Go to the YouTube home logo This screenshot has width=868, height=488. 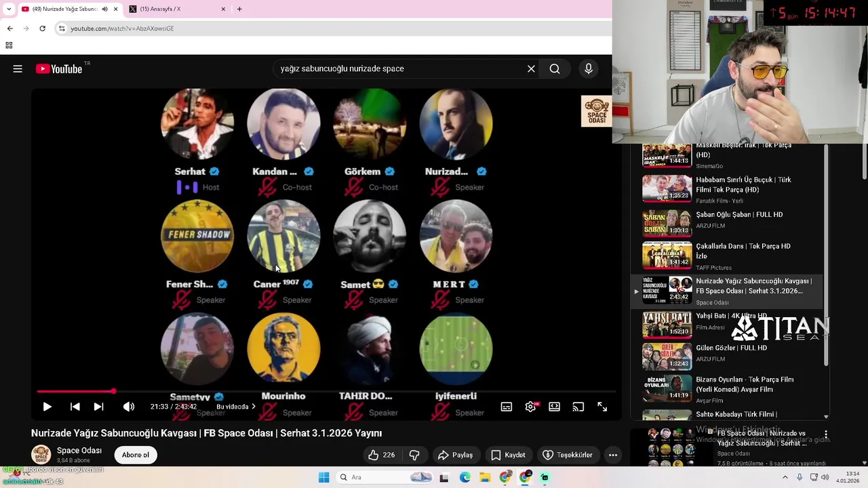point(59,68)
